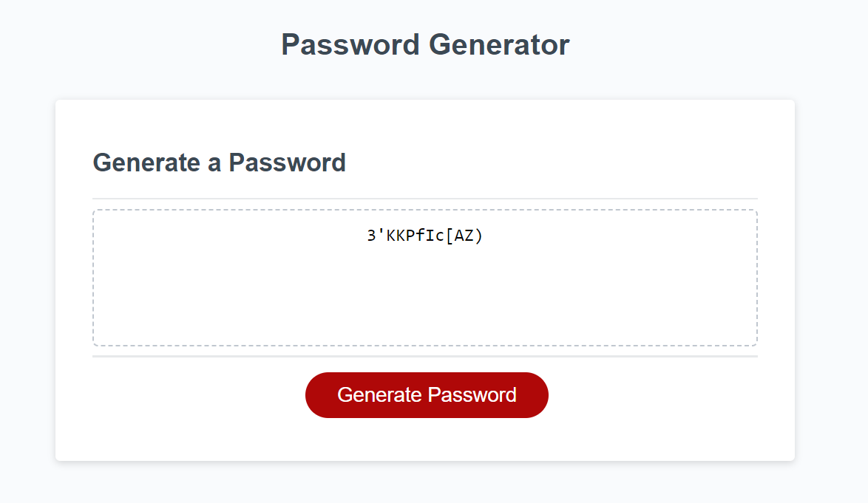Screen dimensions: 868x503
Task: Click the Password Generator page title
Action: coord(424,44)
